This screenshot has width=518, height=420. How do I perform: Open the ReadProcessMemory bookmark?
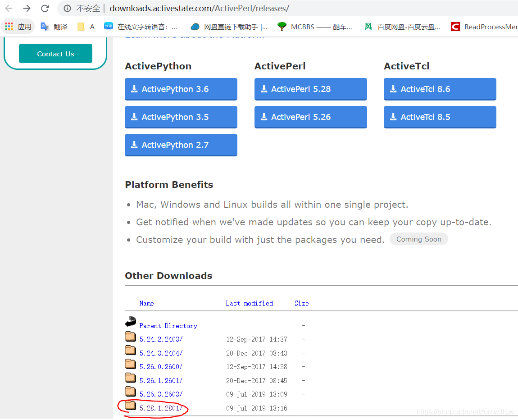coord(484,27)
